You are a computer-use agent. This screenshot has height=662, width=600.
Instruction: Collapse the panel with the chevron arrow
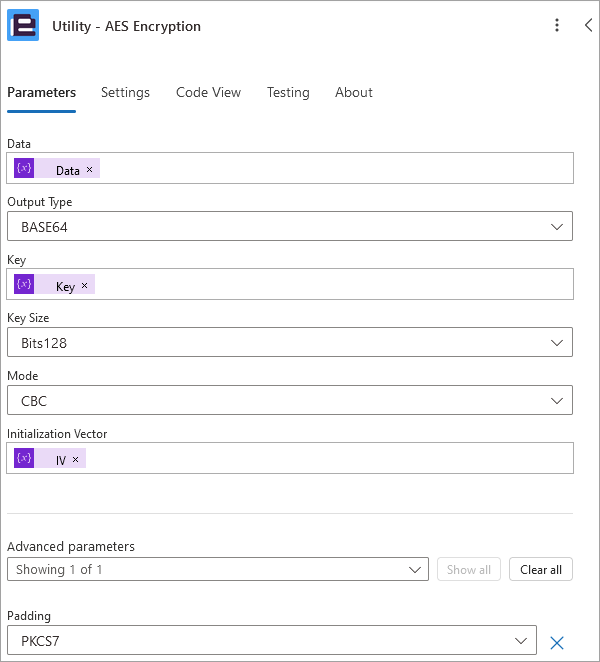coord(588,26)
